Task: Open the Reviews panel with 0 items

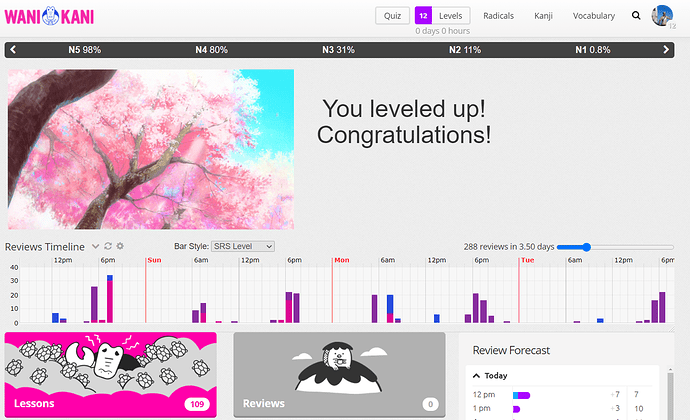Action: click(339, 375)
